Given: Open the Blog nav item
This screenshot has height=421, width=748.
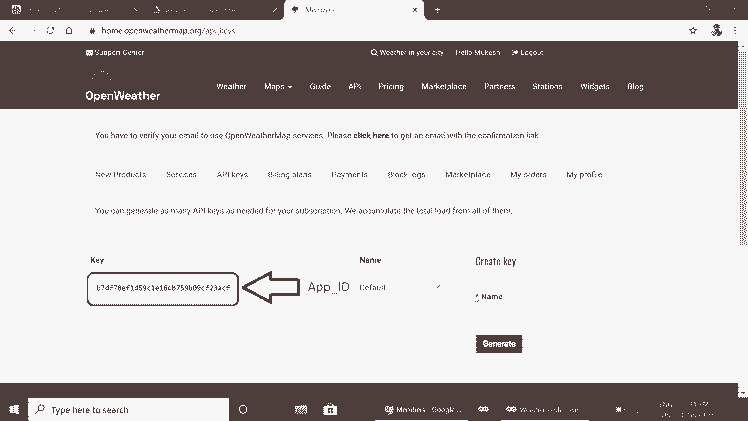Looking at the screenshot, I should click(635, 86).
